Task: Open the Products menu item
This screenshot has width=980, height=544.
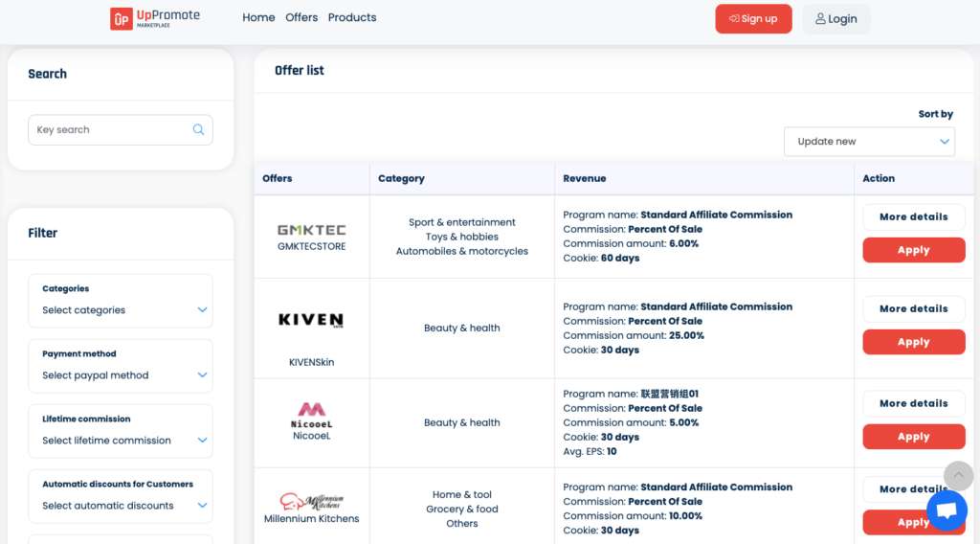Action: click(352, 17)
